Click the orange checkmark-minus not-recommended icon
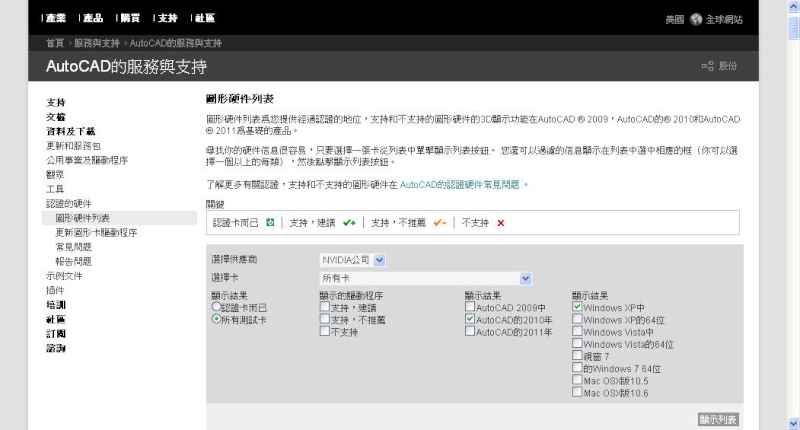Screen dimensions: 800x430 [x=439, y=222]
